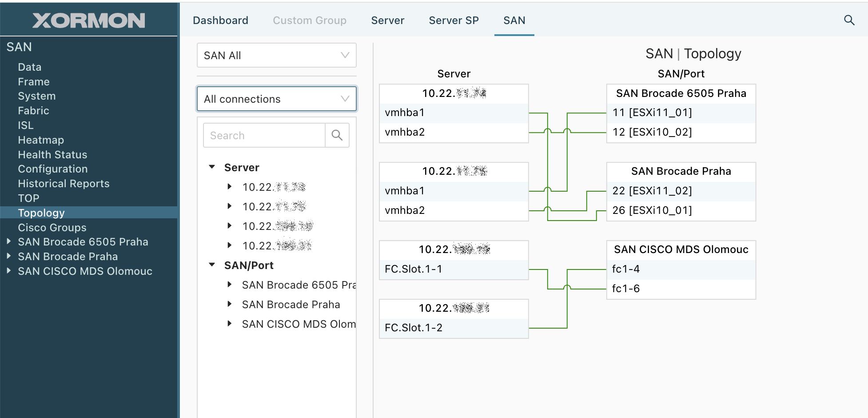Click inside the tree Search input field
The width and height of the screenshot is (868, 418).
[x=264, y=135]
